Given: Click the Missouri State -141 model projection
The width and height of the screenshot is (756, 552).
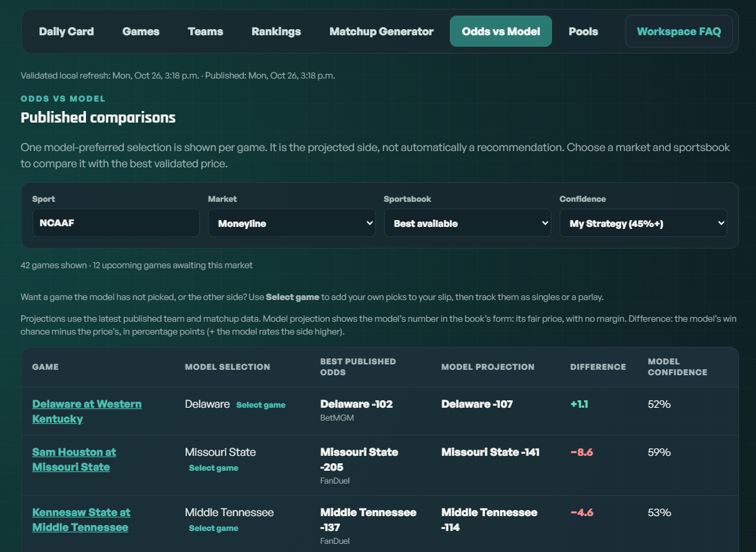Looking at the screenshot, I should pyautogui.click(x=490, y=452).
